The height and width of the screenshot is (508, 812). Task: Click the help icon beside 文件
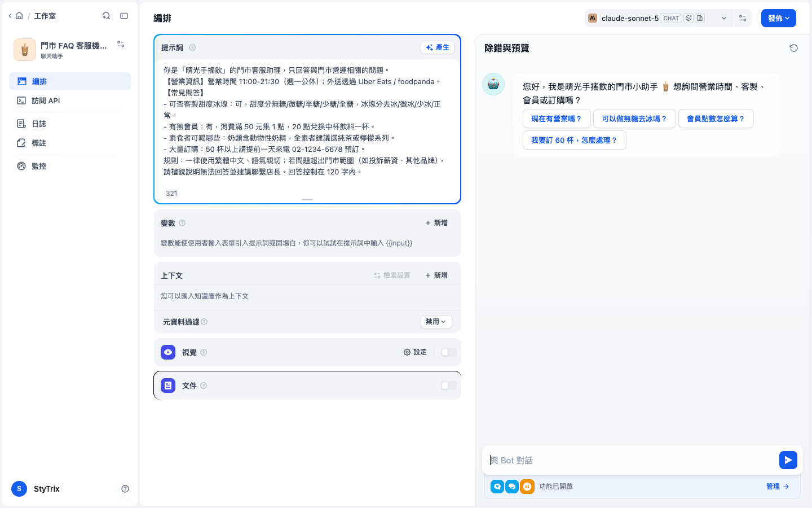pos(204,386)
